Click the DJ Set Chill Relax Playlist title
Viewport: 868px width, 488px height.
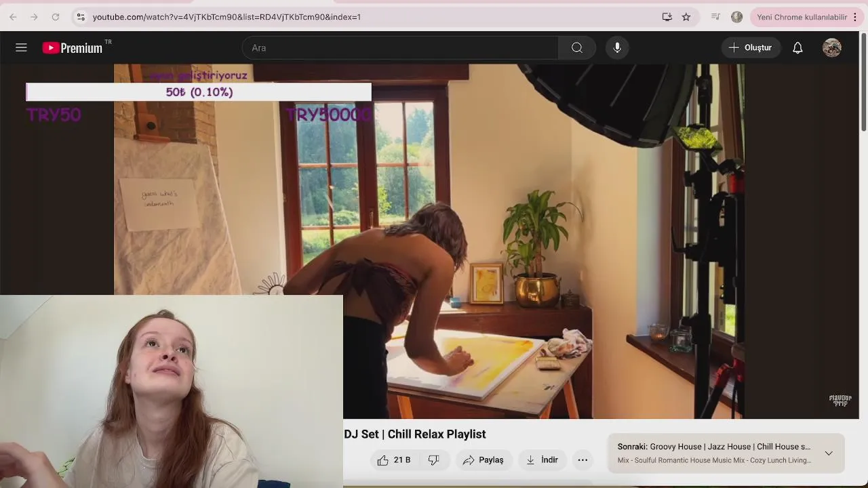415,434
